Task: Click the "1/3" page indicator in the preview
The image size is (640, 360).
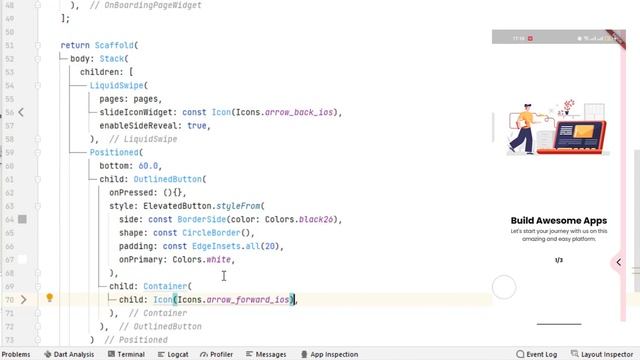Action: (559, 260)
